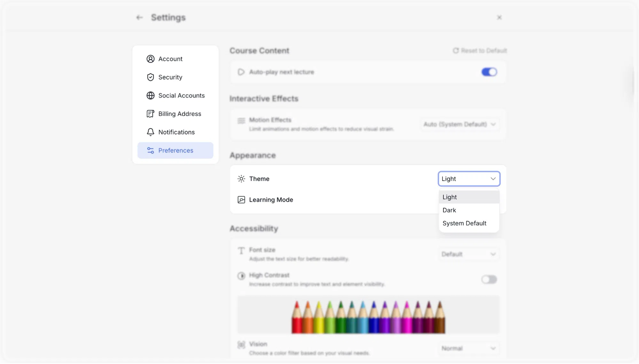This screenshot has width=639, height=364.
Task: Click the Preferences sliders icon
Action: [150, 150]
